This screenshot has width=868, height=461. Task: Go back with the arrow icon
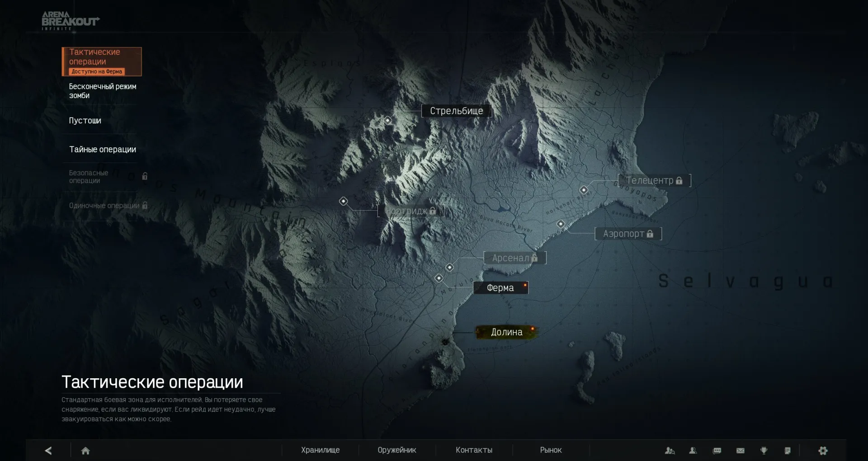[x=48, y=451]
